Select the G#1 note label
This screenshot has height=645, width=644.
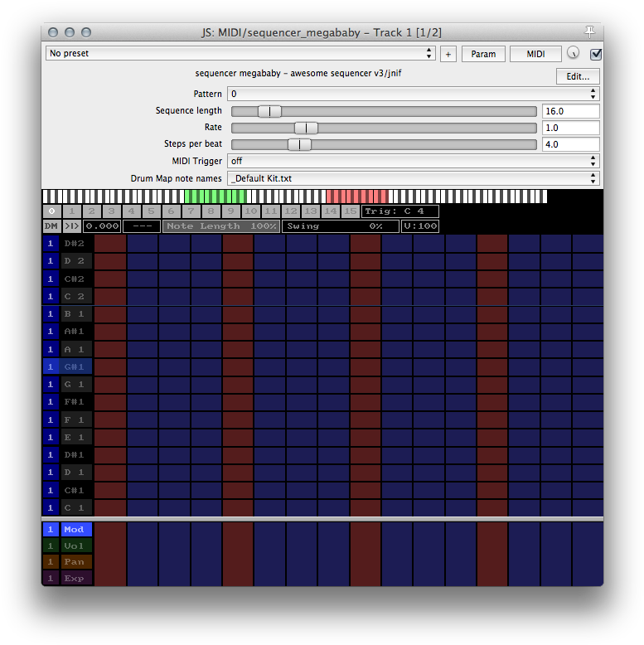pos(76,366)
